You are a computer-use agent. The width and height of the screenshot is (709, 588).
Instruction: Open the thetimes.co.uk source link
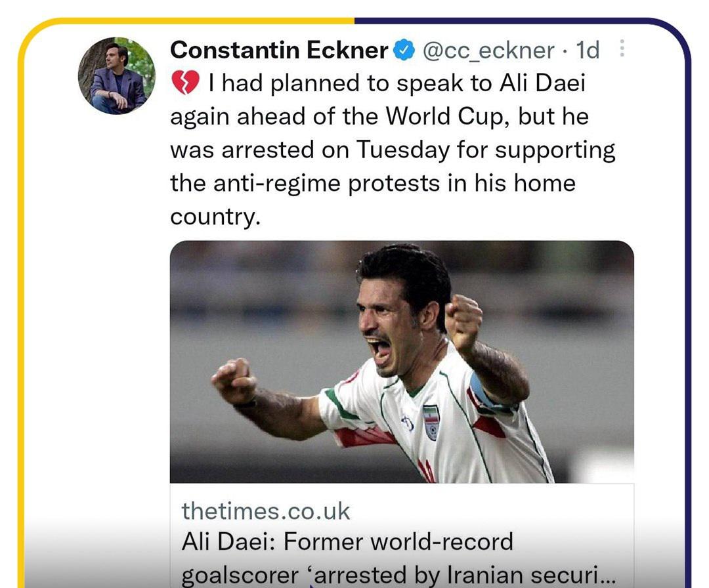pos(266,511)
